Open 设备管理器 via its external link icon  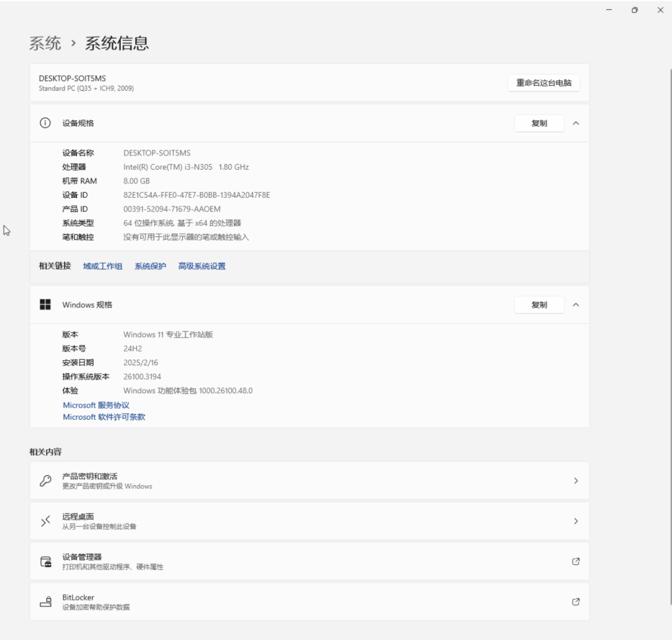click(x=576, y=562)
